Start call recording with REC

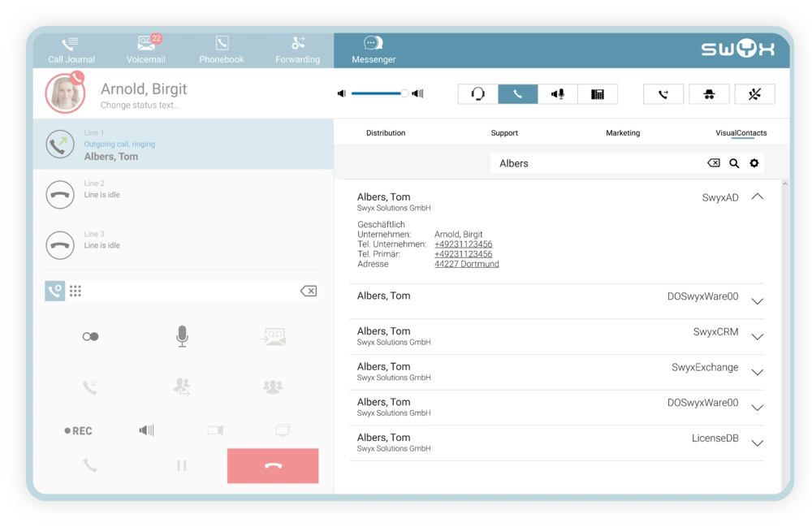tap(79, 430)
